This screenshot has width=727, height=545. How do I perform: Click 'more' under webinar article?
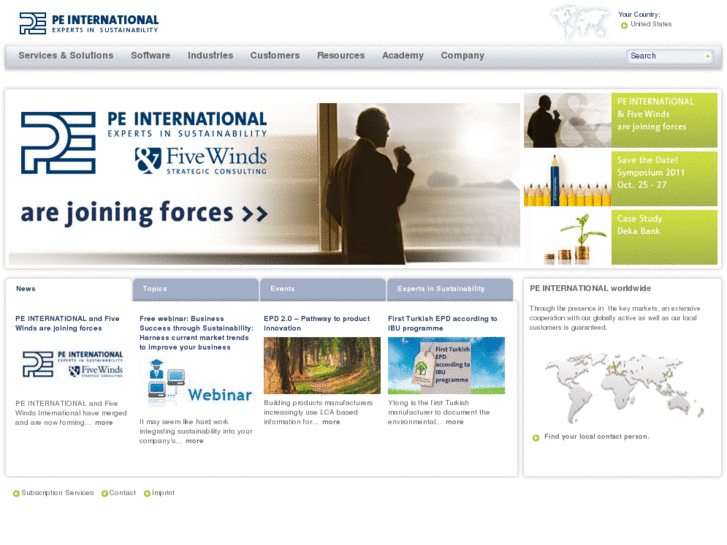pos(194,441)
